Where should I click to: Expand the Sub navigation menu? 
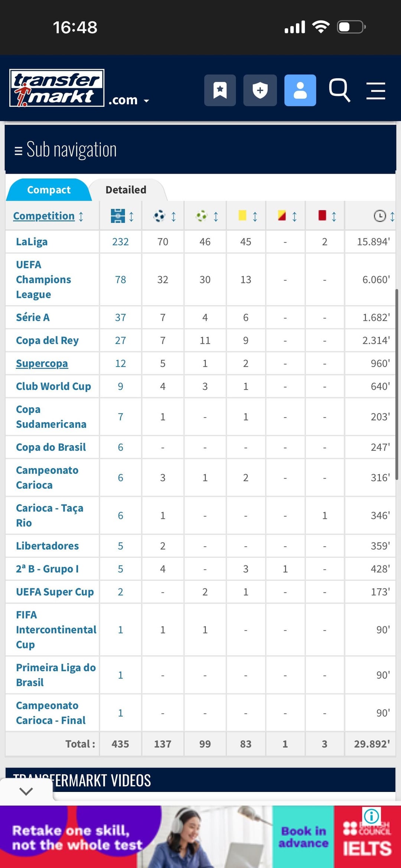[x=65, y=149]
